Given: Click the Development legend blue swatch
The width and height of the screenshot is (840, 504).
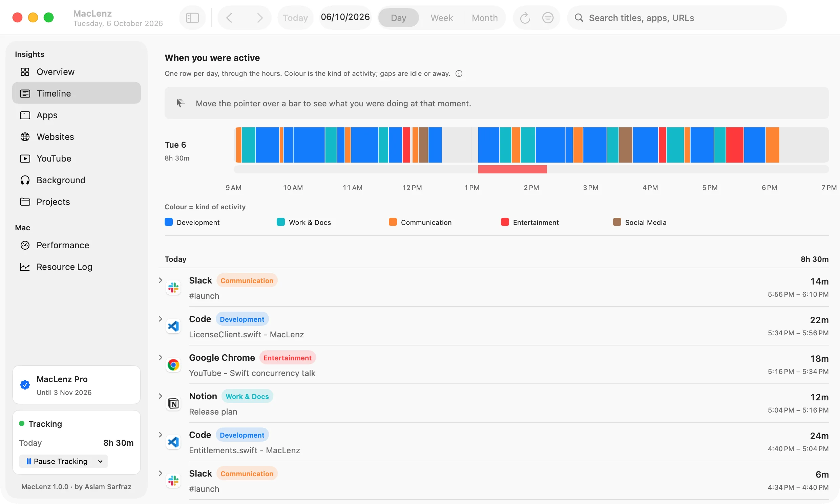Looking at the screenshot, I should click(168, 222).
